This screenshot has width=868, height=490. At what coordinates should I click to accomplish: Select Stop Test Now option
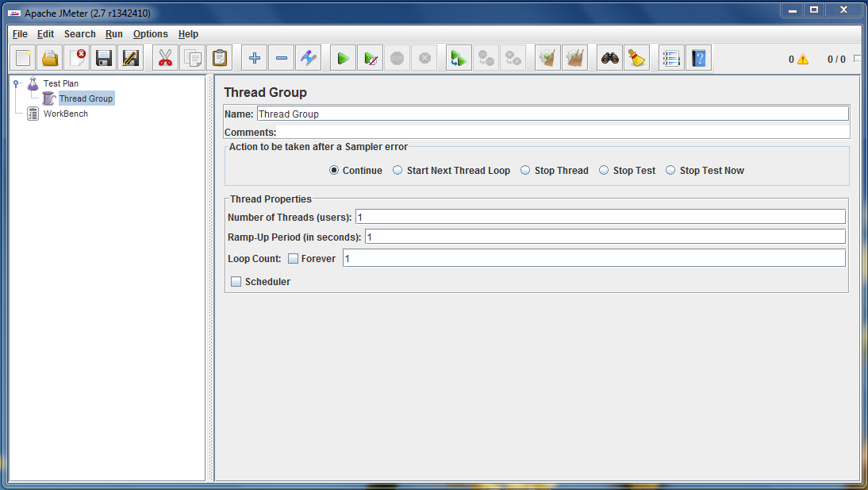click(x=670, y=170)
